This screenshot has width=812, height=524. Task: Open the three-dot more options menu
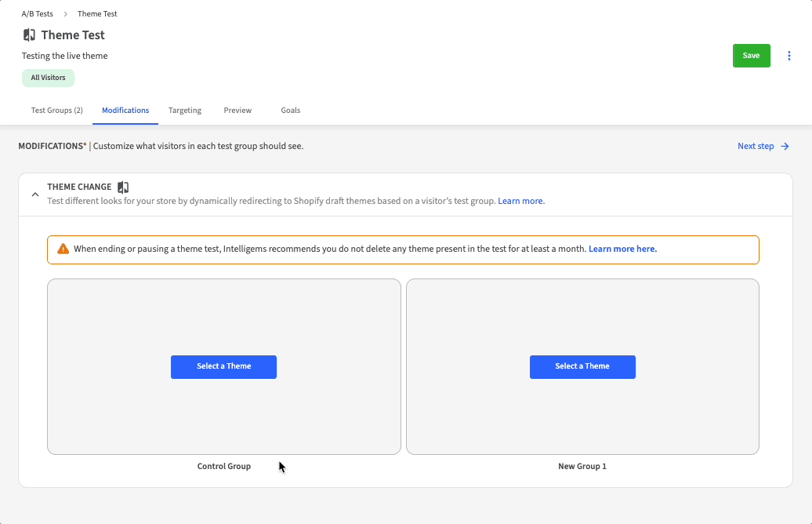[x=789, y=56]
